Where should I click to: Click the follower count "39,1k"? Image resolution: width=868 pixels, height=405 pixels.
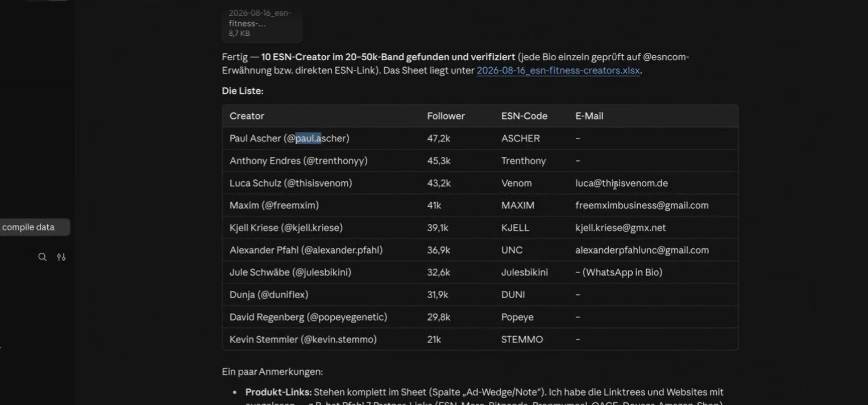[438, 228]
